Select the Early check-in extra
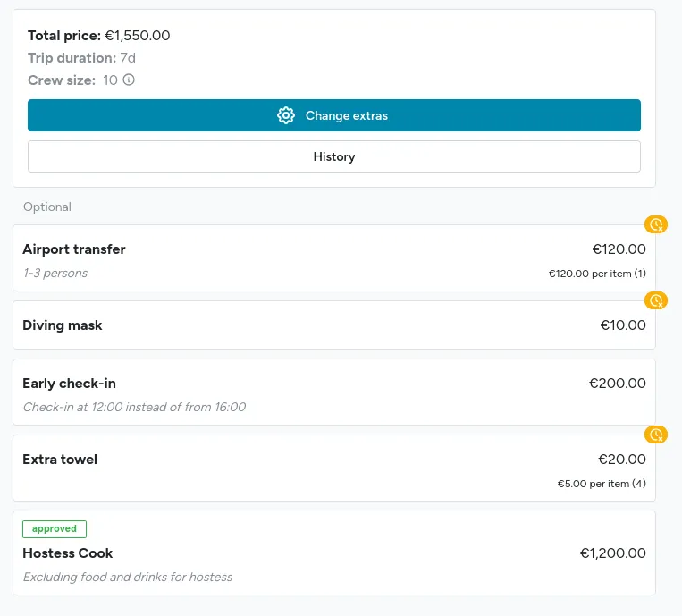 tap(334, 392)
